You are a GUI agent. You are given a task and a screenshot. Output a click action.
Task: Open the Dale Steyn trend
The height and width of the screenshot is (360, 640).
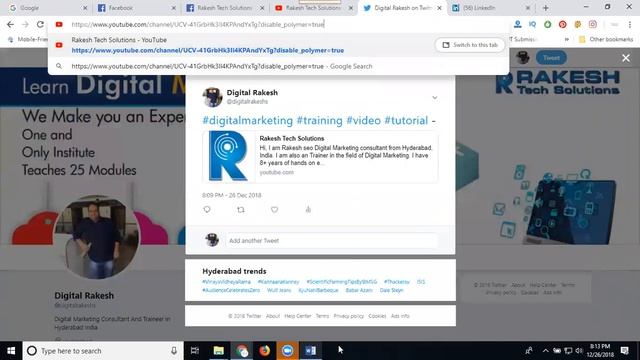pyautogui.click(x=391, y=290)
